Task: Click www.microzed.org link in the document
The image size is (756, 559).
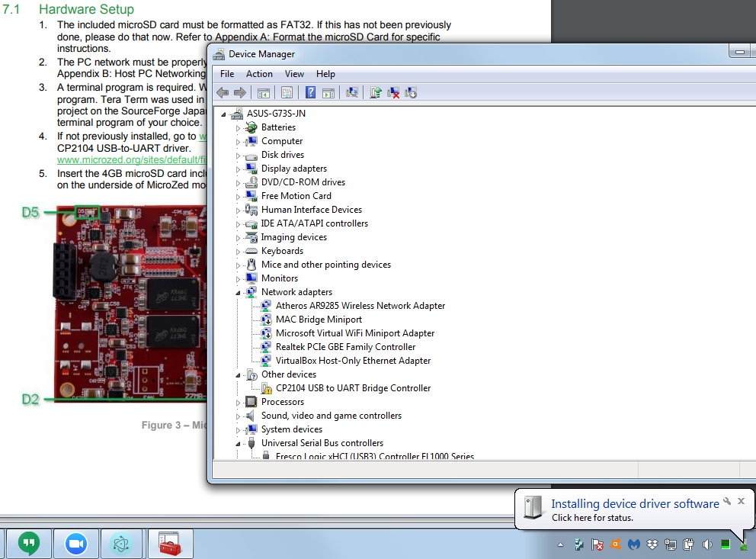Action: tap(132, 159)
